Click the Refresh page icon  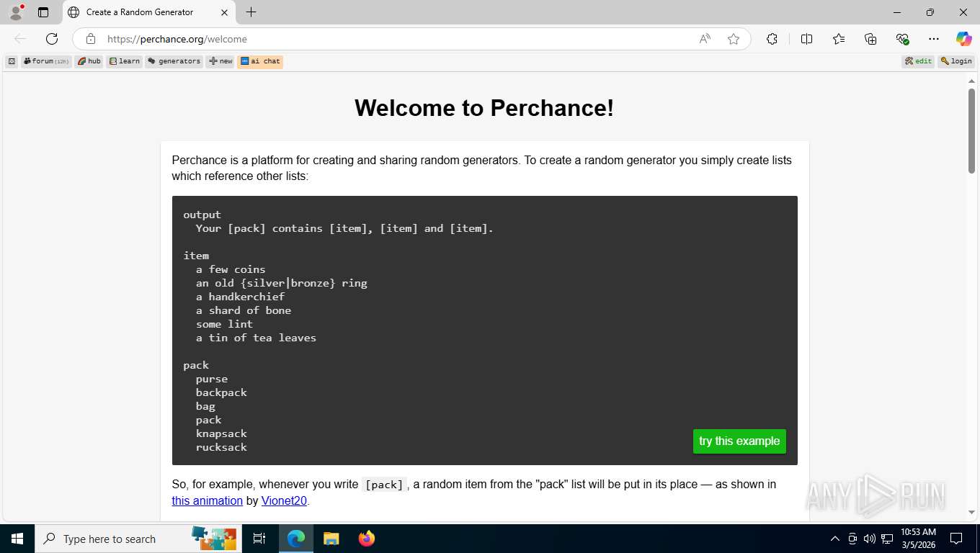click(52, 39)
